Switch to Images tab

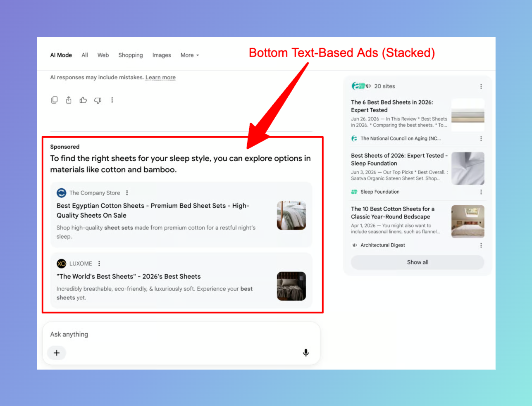162,55
